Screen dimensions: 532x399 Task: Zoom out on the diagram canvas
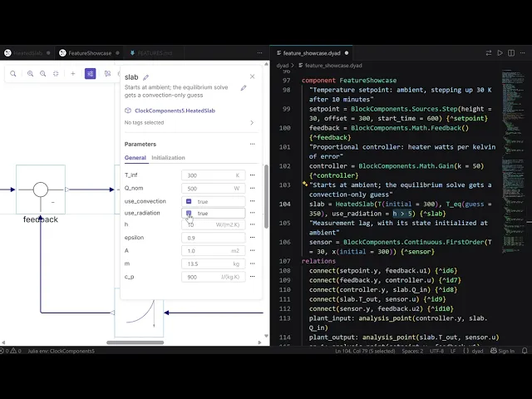coord(42,74)
